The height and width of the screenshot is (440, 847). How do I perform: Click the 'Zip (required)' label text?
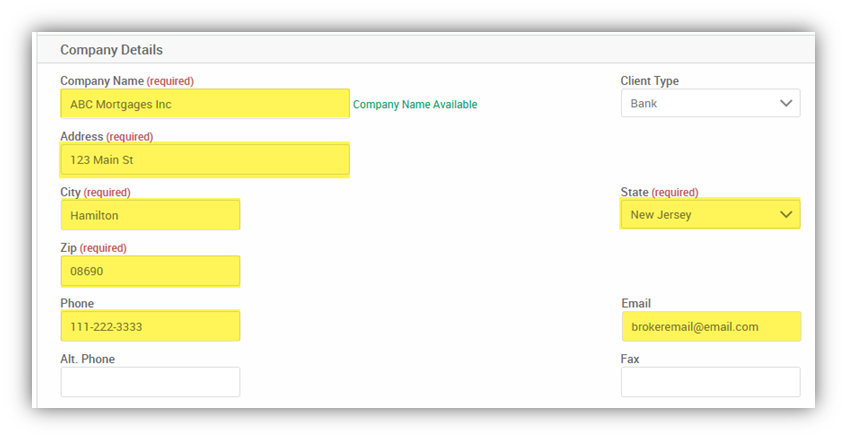pyautogui.click(x=93, y=247)
